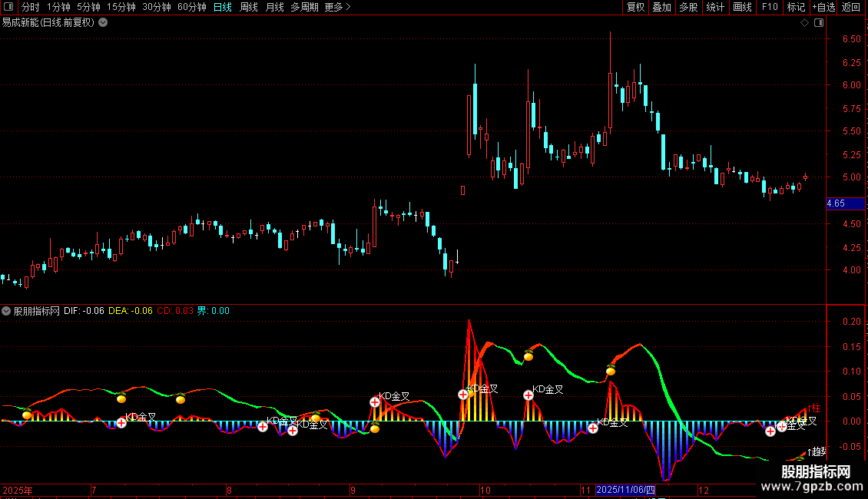The width and height of the screenshot is (868, 499).
Task: Click the 叠加 overlay button
Action: click(661, 7)
